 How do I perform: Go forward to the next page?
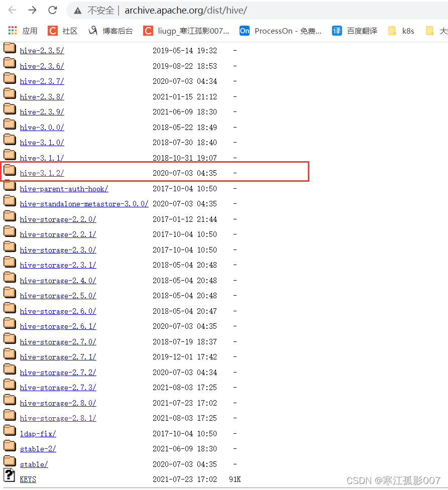point(32,11)
